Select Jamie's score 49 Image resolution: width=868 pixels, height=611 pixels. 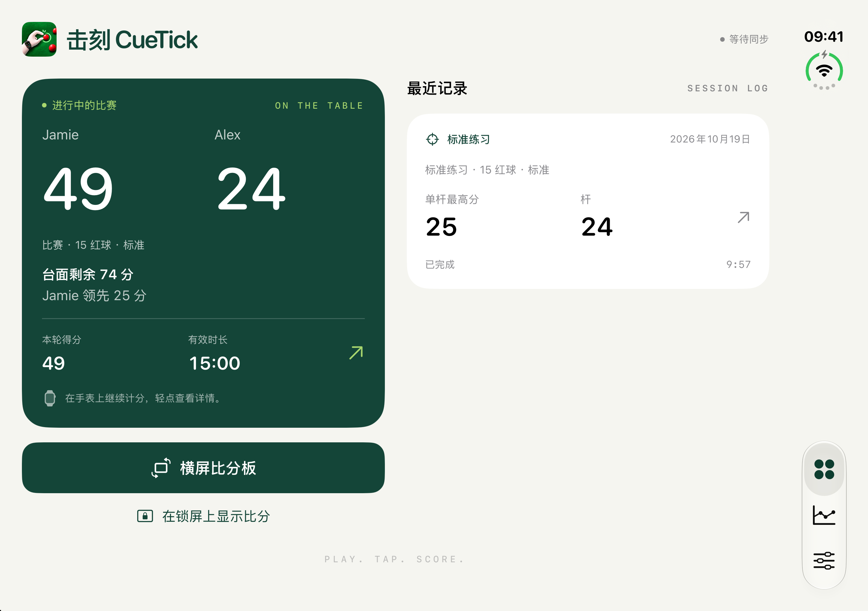tap(78, 188)
